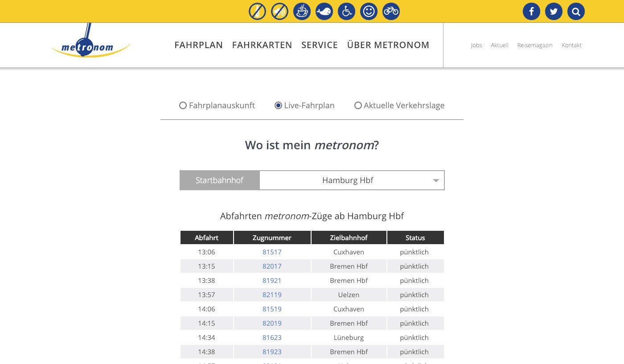Open the FAHRKARTEN menu
624x364 pixels.
[x=262, y=45]
